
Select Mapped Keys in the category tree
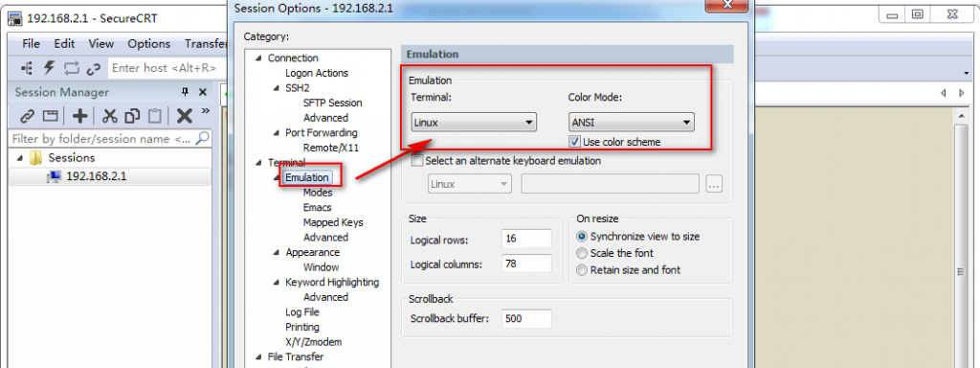tap(333, 222)
